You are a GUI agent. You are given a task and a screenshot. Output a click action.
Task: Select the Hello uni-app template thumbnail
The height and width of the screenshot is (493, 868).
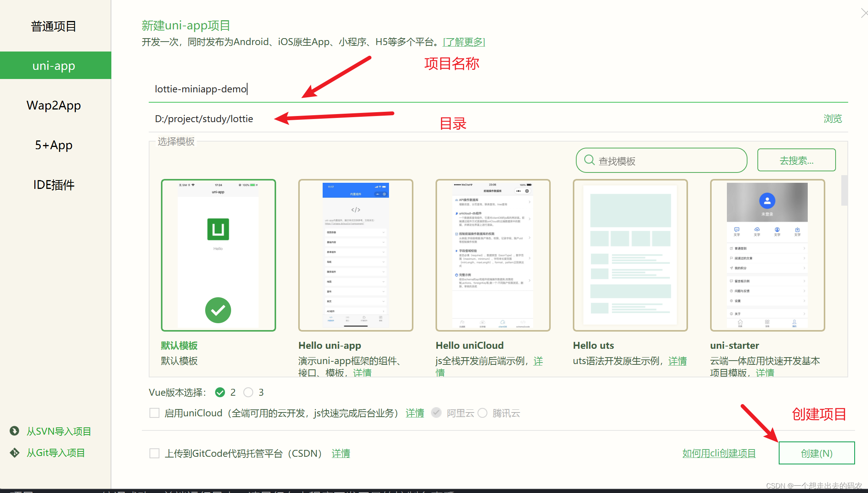(x=355, y=255)
